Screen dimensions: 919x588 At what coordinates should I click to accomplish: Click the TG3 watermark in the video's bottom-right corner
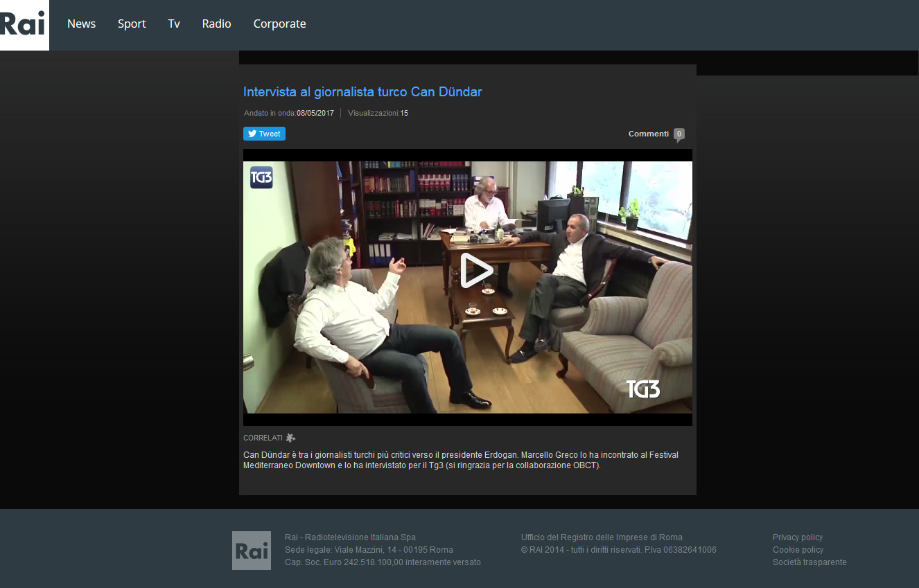pos(643,389)
